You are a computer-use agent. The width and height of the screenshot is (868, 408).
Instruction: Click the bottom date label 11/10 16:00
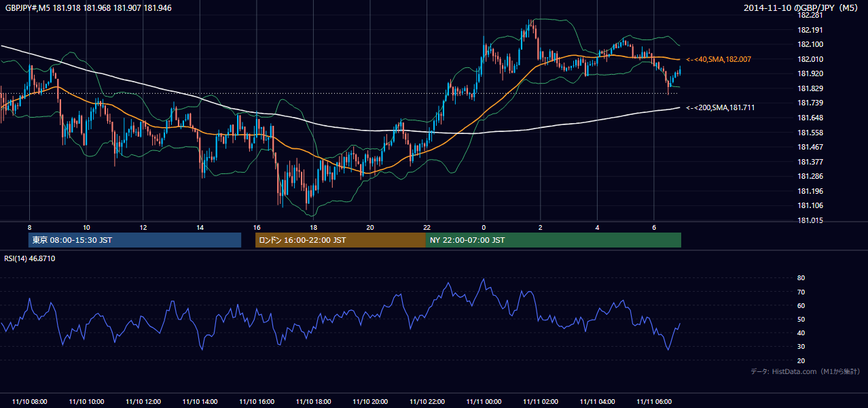tap(257, 402)
